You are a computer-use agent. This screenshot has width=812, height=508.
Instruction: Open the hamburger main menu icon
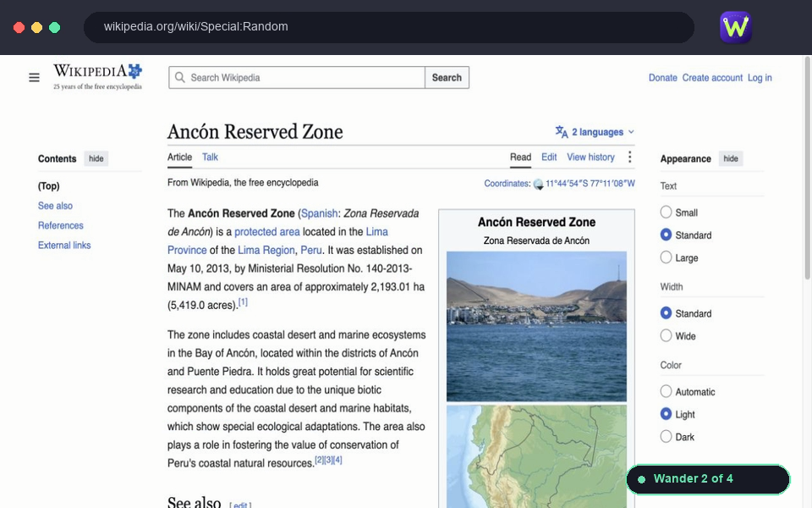click(34, 78)
